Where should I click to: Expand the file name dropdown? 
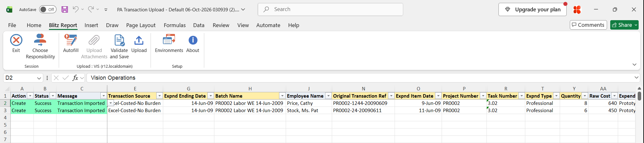click(x=243, y=9)
